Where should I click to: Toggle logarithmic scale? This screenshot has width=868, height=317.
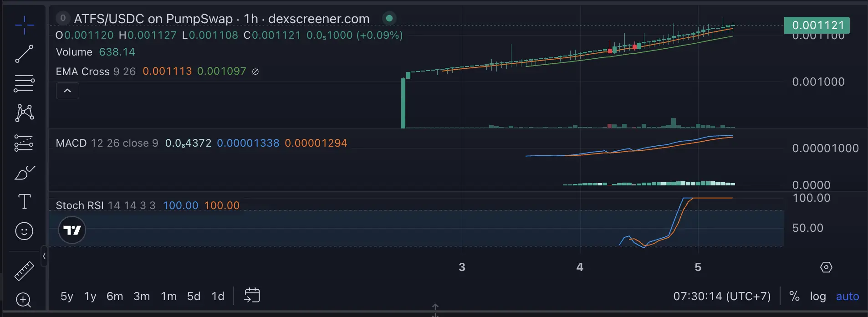(x=818, y=296)
